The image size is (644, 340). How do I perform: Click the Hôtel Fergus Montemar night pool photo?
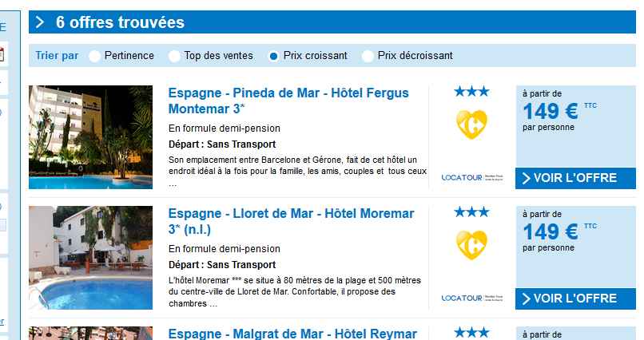[x=90, y=136]
